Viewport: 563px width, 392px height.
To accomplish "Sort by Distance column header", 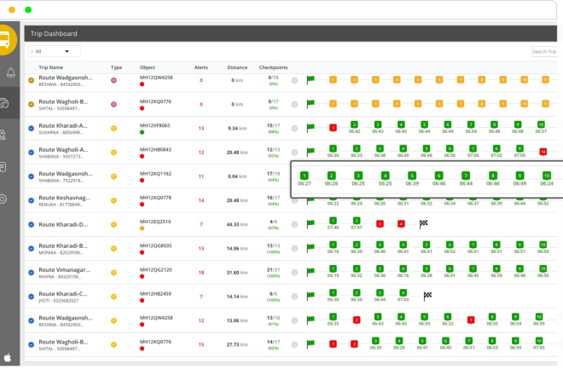I will [237, 67].
